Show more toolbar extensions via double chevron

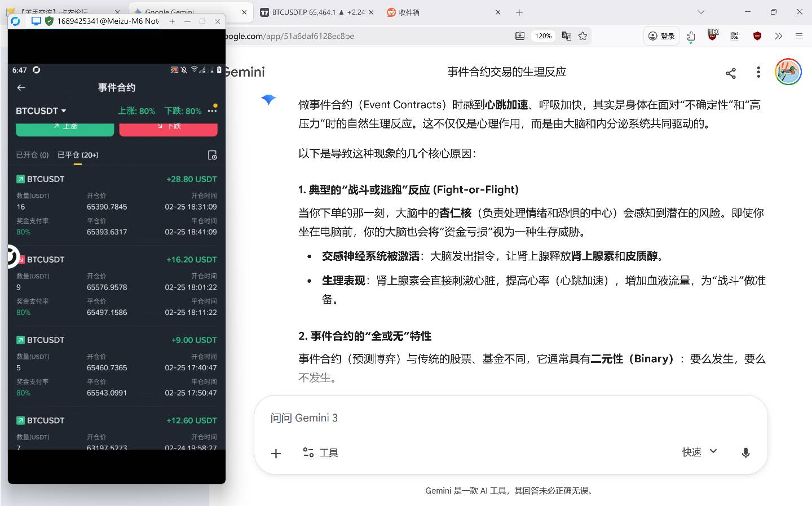(779, 36)
